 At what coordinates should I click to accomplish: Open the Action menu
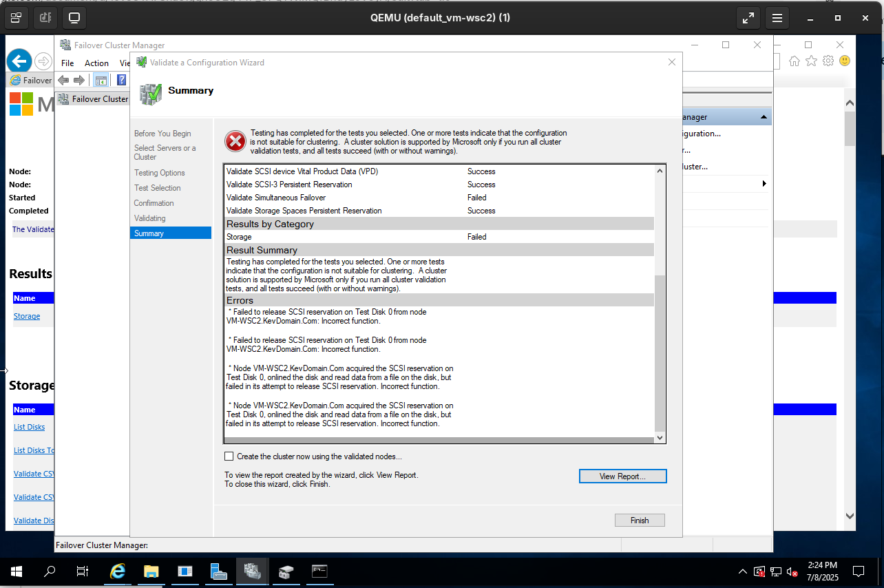[96, 63]
